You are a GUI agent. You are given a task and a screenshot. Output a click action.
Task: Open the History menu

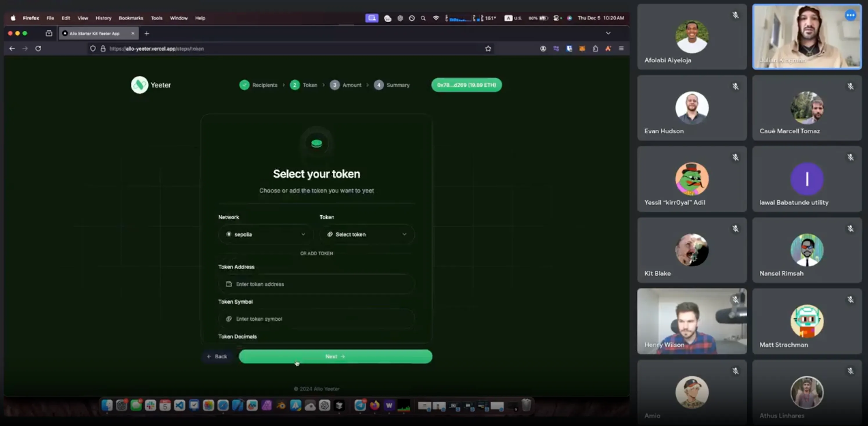(x=103, y=18)
